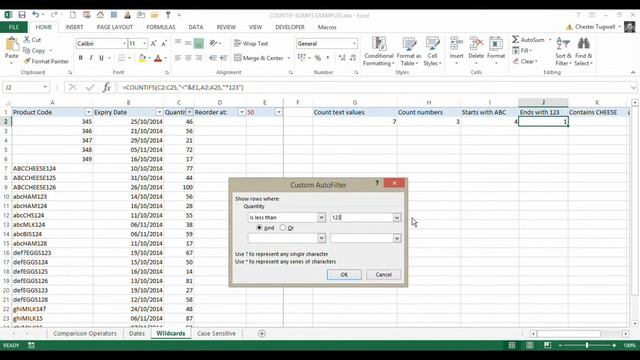Open Format as Table gallery

409,51
